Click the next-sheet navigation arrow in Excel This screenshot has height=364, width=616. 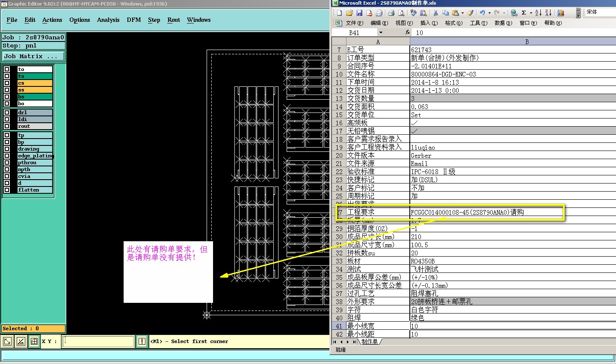tap(348, 342)
